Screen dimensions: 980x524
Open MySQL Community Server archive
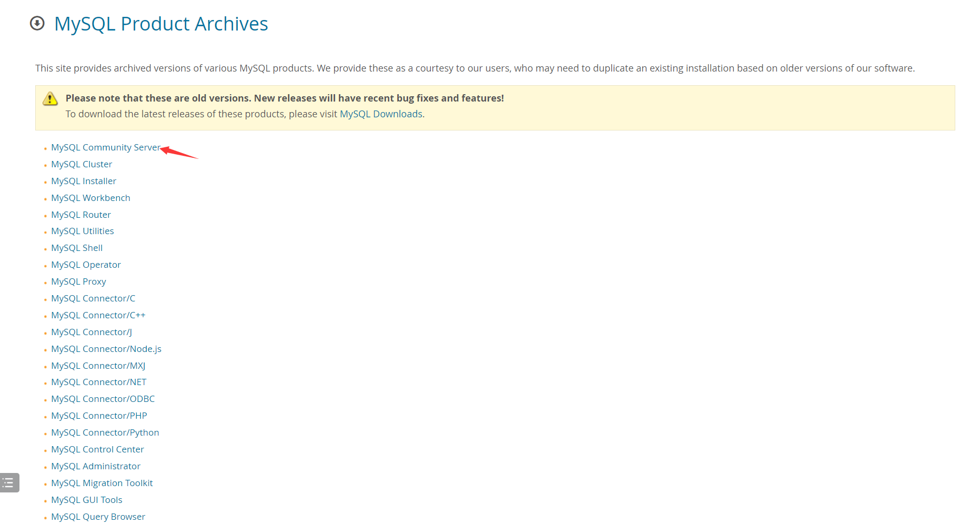coord(106,147)
